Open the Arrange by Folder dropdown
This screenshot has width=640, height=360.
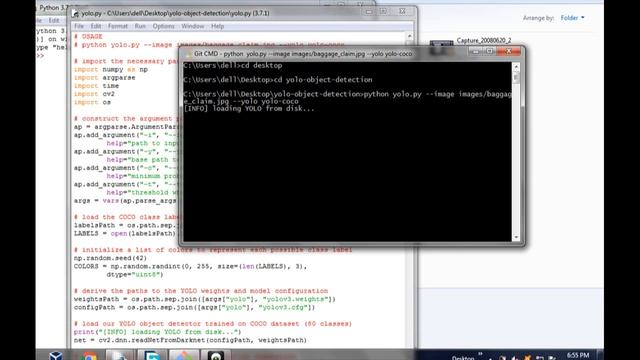pos(572,18)
